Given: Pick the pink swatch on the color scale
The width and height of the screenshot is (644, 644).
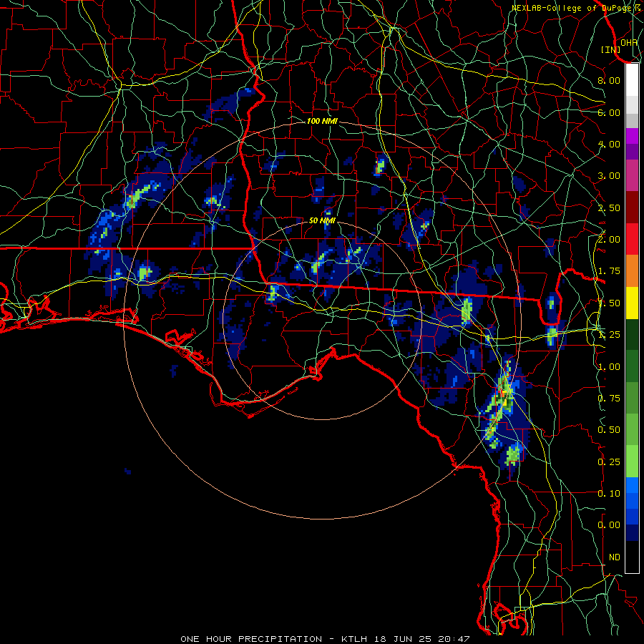Looking at the screenshot, I should pyautogui.click(x=632, y=175).
